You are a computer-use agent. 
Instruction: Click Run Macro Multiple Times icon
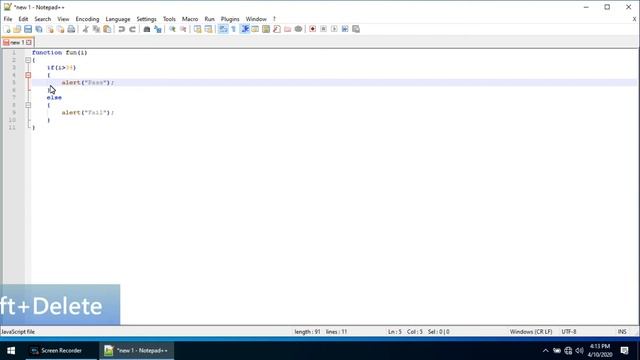pos(345,29)
